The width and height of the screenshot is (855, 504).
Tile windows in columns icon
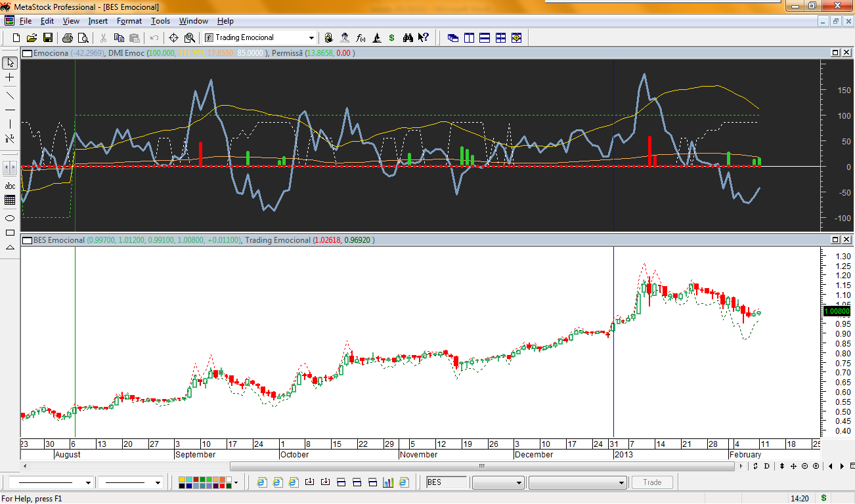pyautogui.click(x=469, y=37)
